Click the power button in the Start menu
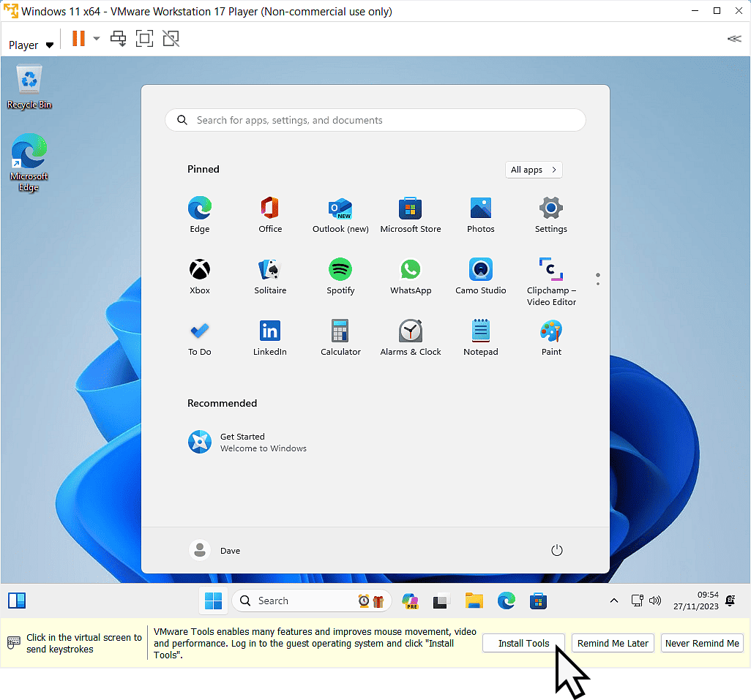Screen dimensions: 751x700 pos(556,550)
